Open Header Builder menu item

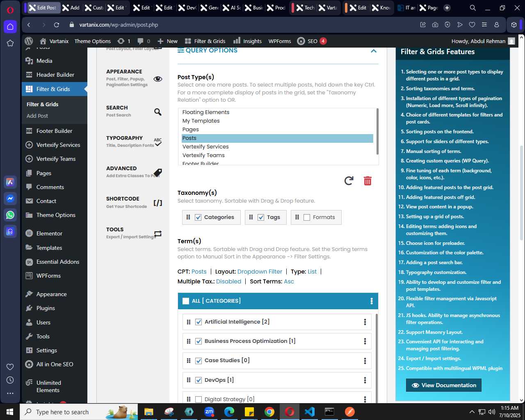(x=55, y=75)
